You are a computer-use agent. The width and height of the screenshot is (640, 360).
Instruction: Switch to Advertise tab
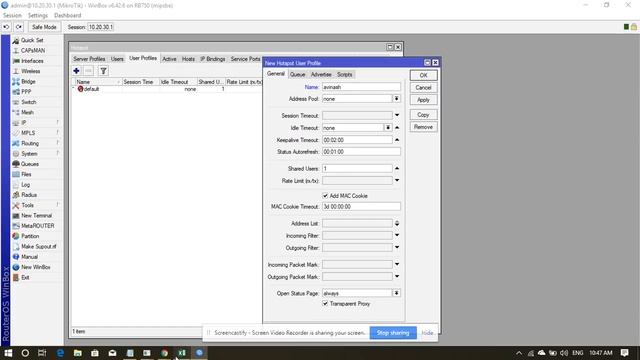point(321,74)
